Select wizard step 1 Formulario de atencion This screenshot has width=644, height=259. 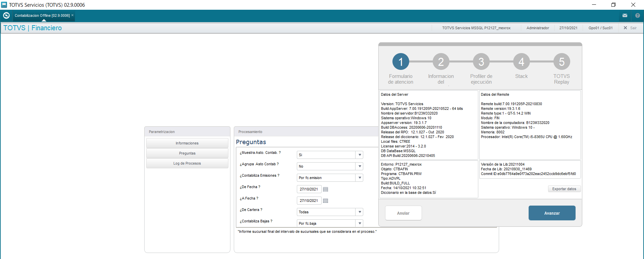point(400,62)
